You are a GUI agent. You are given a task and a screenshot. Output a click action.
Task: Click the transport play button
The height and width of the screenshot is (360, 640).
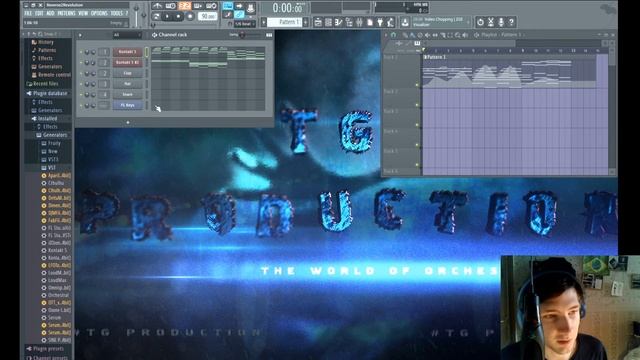click(167, 17)
